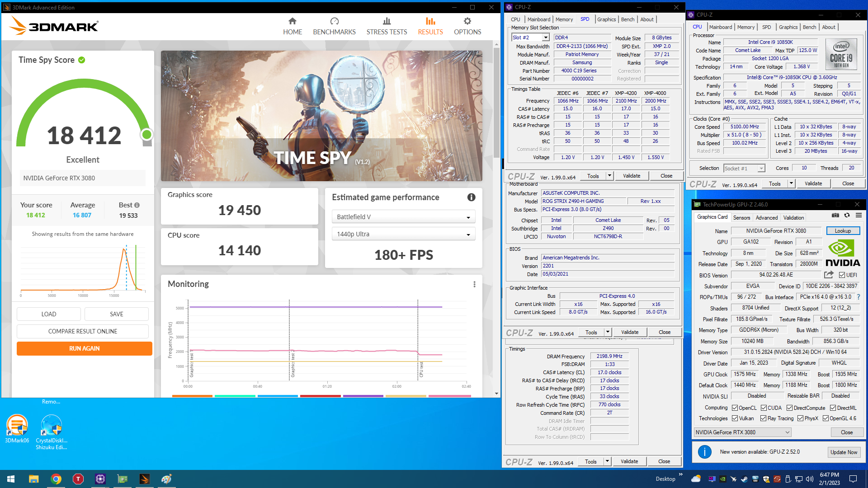This screenshot has height=488, width=868.
Task: Click the Lookup button in GPU-Z
Action: click(843, 231)
